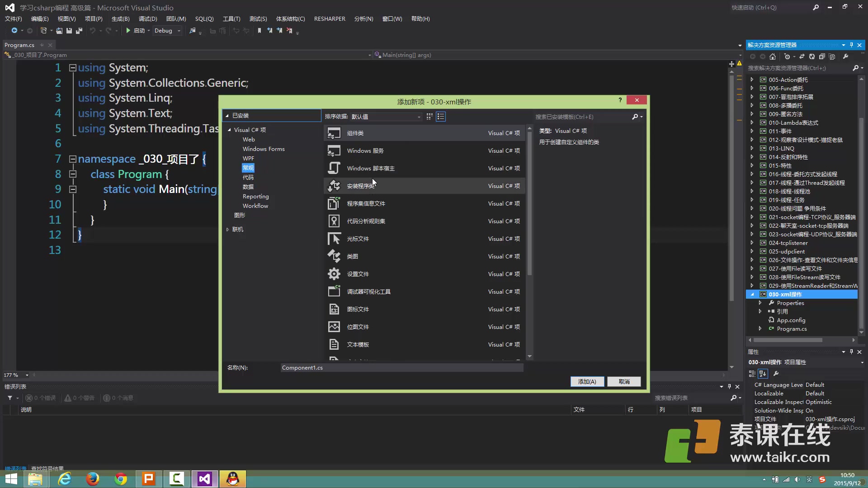Select the Windows 服务 template icon
This screenshot has width=868, height=488.
(x=334, y=151)
